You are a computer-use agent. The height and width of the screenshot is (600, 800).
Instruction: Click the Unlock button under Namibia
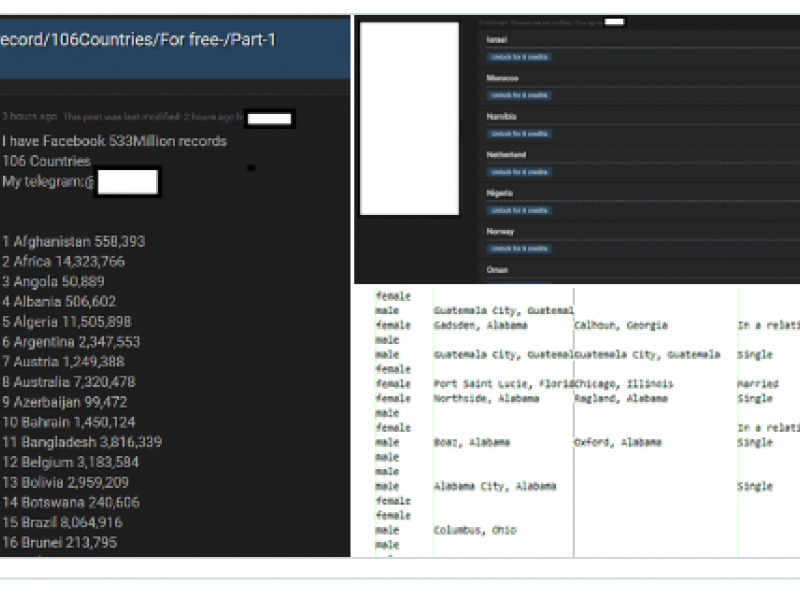pyautogui.click(x=519, y=134)
